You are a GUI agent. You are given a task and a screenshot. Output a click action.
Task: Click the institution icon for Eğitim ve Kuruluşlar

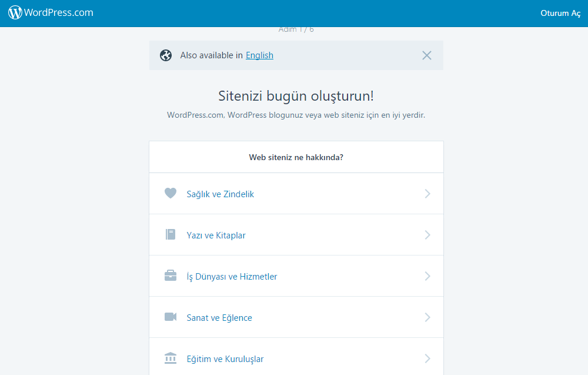coord(171,358)
